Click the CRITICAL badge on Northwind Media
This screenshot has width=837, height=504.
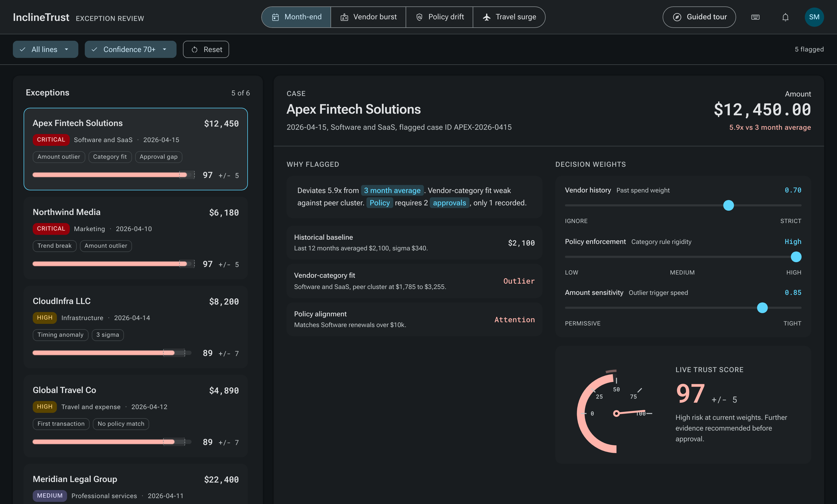click(x=51, y=229)
